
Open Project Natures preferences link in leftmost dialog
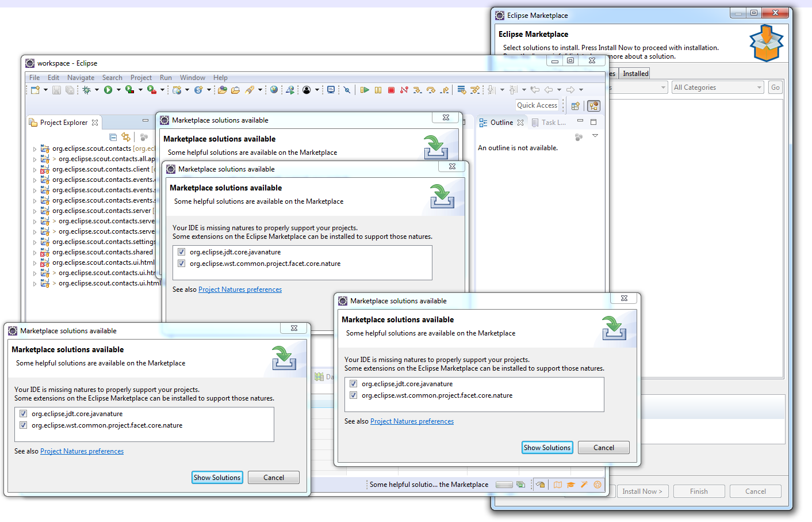tap(82, 451)
